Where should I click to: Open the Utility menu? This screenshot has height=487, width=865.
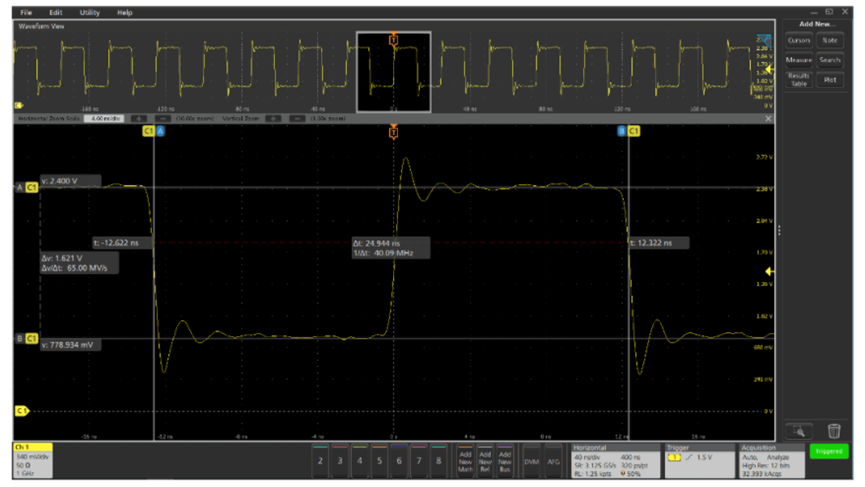pos(90,13)
